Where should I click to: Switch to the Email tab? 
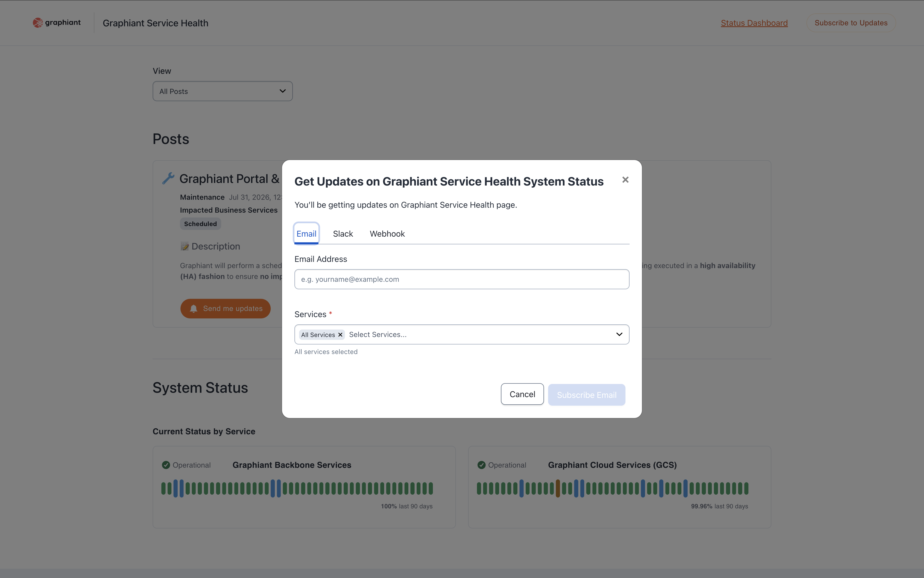tap(306, 234)
